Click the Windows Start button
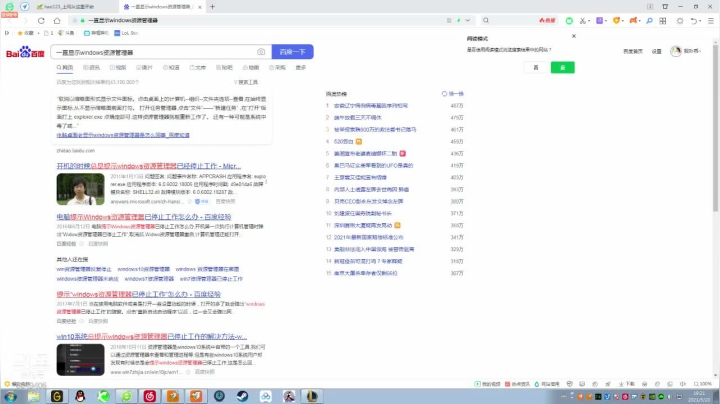This screenshot has height=404, width=720. pos(10,396)
